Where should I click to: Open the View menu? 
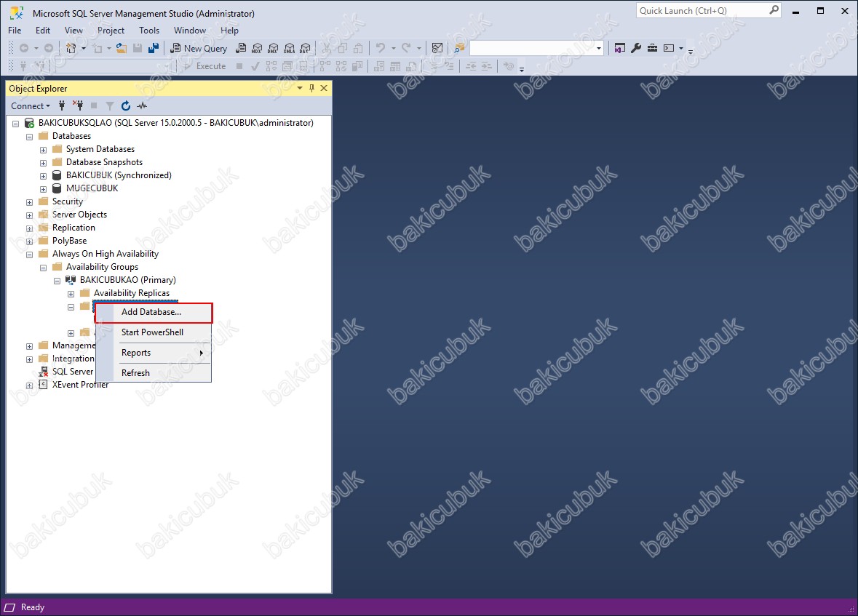click(74, 31)
